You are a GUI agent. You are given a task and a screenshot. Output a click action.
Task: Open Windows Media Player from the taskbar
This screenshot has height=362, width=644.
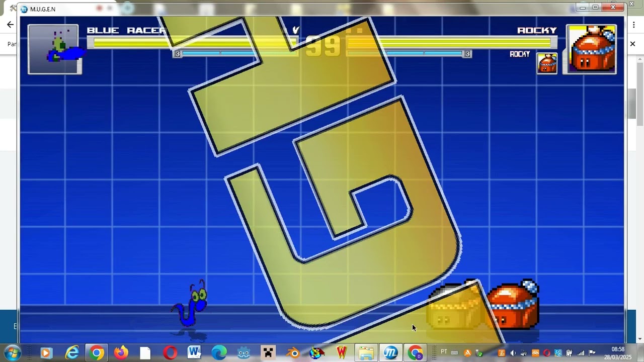[x=46, y=353]
